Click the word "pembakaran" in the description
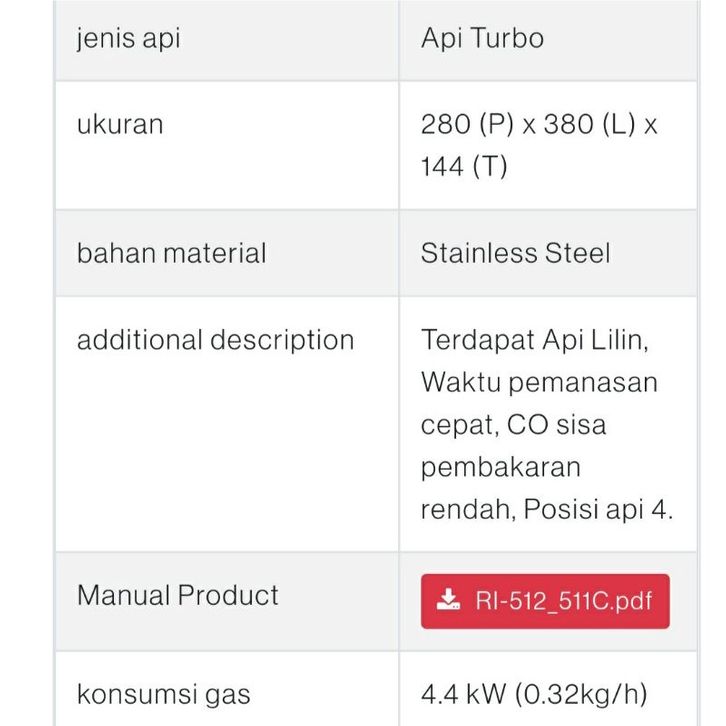The width and height of the screenshot is (726, 726). pos(500,467)
